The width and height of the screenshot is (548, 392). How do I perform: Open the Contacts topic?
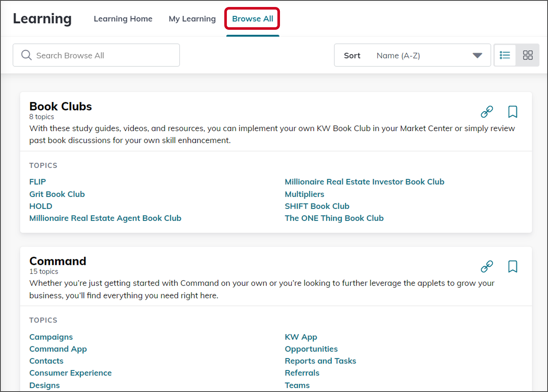coord(46,361)
